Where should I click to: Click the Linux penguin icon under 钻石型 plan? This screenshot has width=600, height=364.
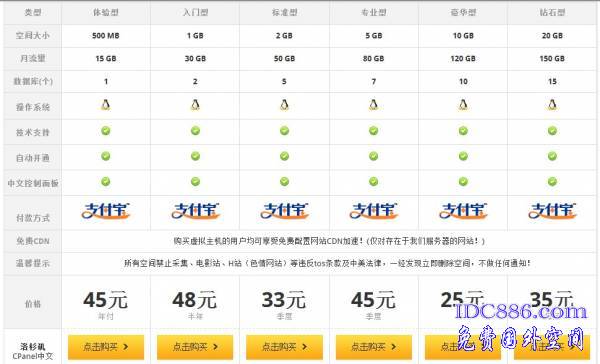(552, 105)
